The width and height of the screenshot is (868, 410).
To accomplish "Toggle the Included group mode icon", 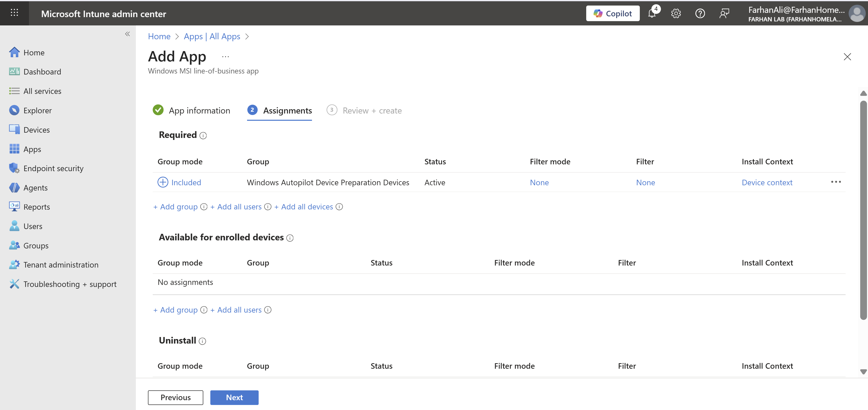I will 163,182.
